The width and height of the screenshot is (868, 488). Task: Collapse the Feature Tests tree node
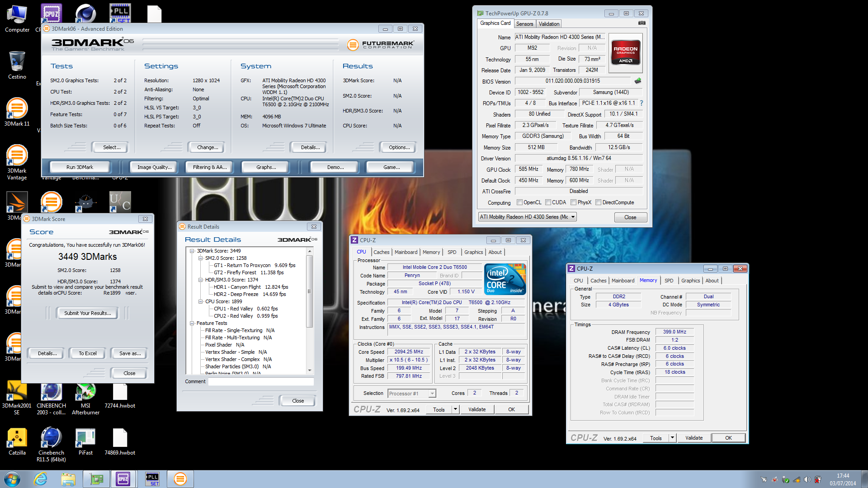point(192,323)
